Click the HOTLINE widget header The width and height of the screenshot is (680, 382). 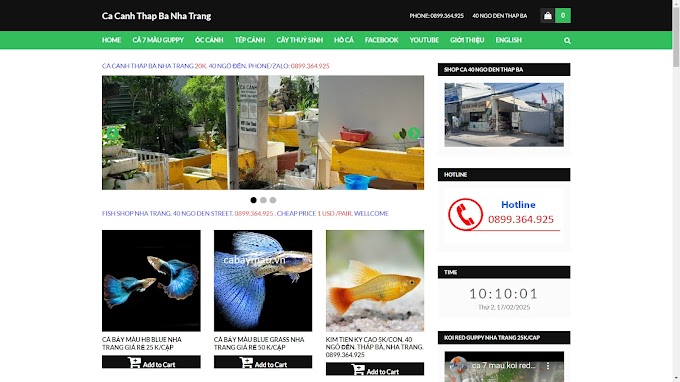click(504, 174)
